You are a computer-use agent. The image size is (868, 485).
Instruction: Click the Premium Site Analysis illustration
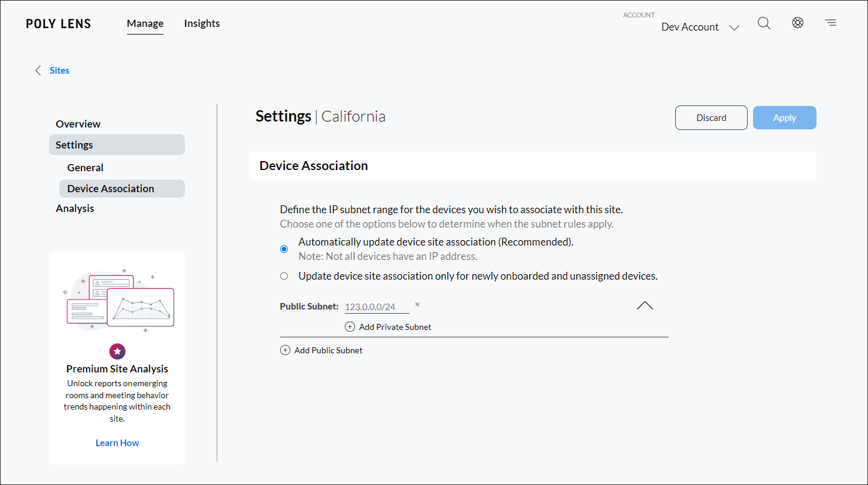[117, 301]
